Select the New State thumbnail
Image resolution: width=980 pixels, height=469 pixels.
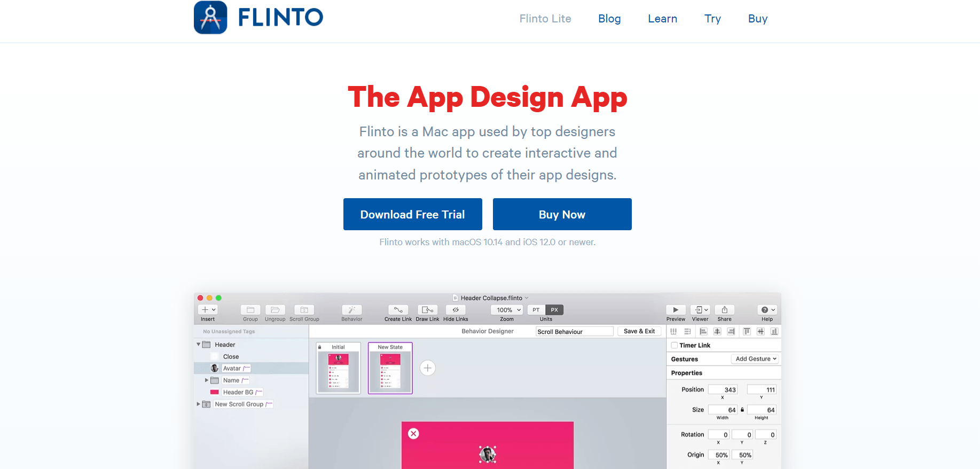(x=390, y=368)
